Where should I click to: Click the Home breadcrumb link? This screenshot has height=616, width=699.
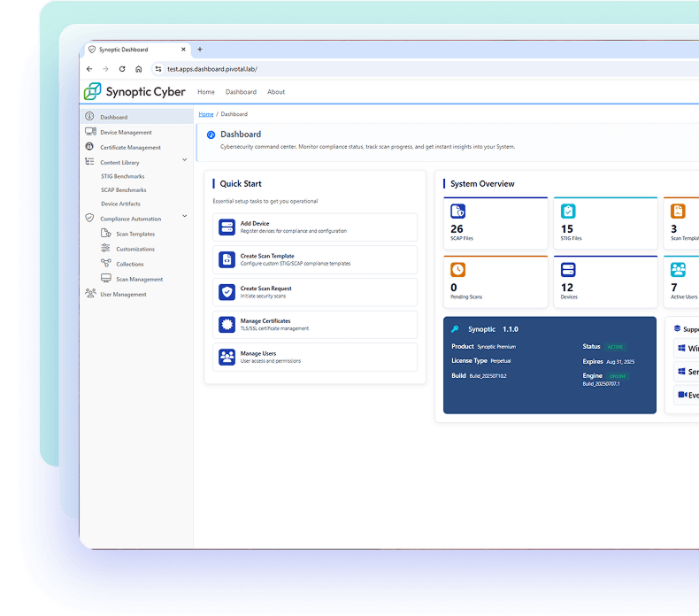pos(205,114)
